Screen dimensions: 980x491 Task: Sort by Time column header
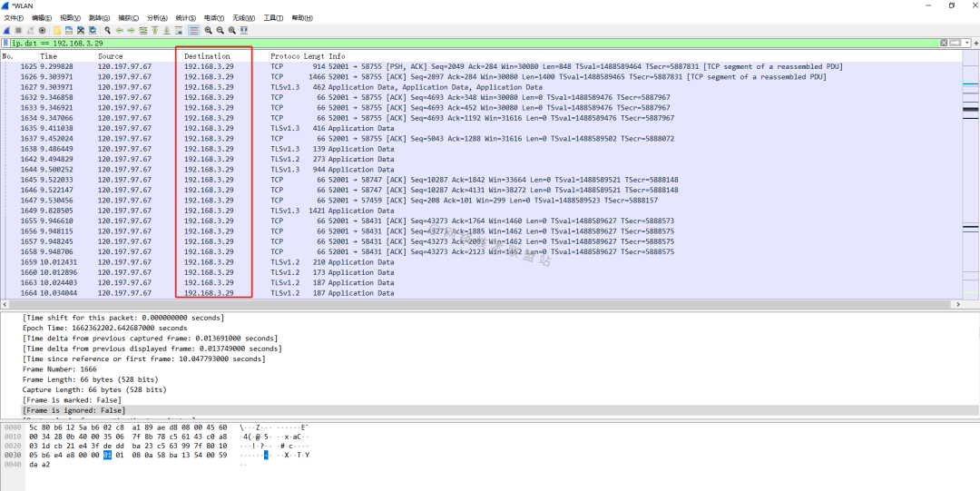point(66,56)
